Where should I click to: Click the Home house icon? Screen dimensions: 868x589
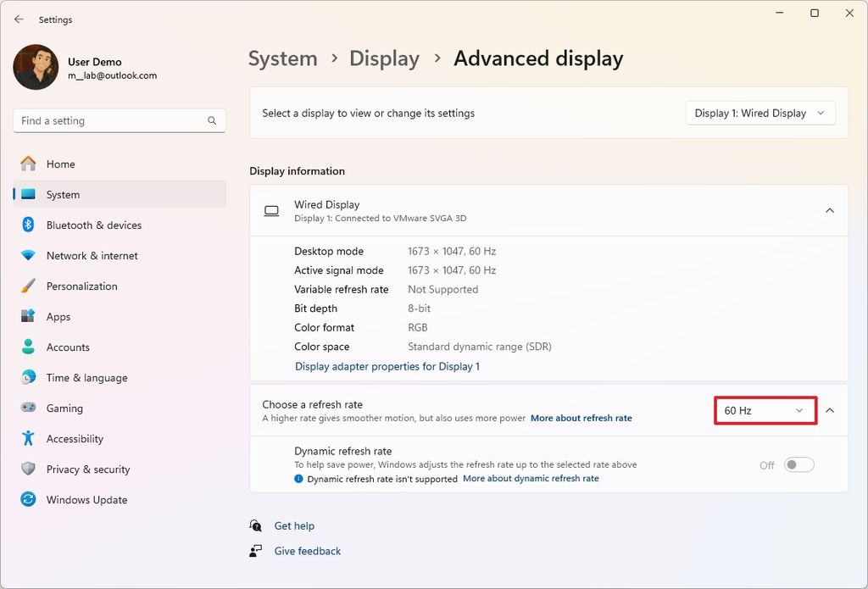(x=28, y=164)
